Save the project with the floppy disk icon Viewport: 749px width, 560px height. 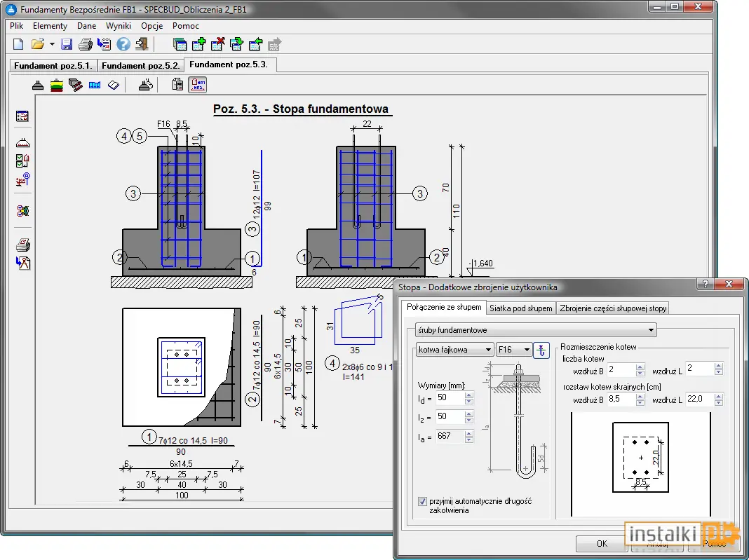(67, 44)
